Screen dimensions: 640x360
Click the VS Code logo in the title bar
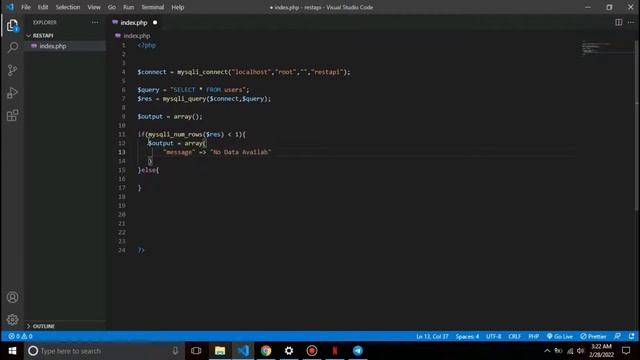pos(10,7)
